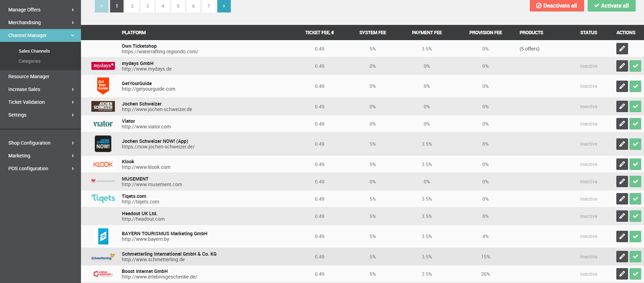
Task: Expand the Merchandising menu
Action: coord(40,22)
